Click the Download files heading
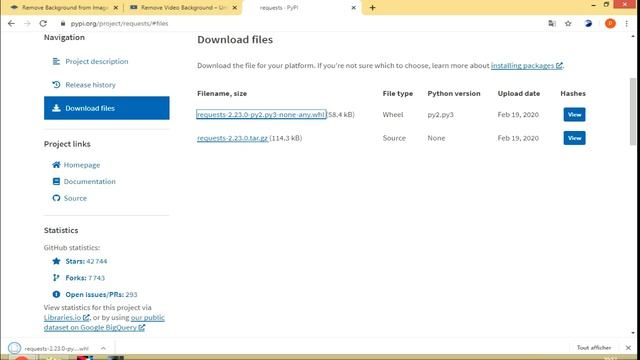Screen dimensions: 640x360 235,40
